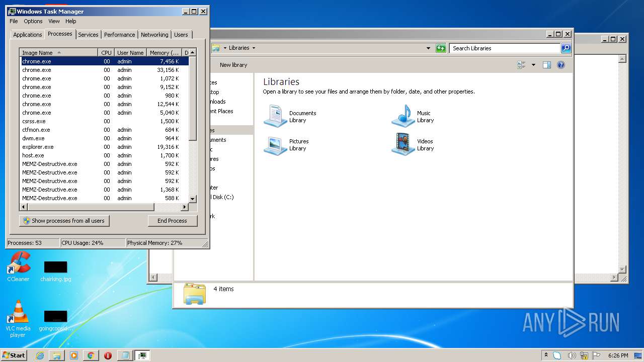
Task: Switch to Networking tab
Action: pos(154,35)
